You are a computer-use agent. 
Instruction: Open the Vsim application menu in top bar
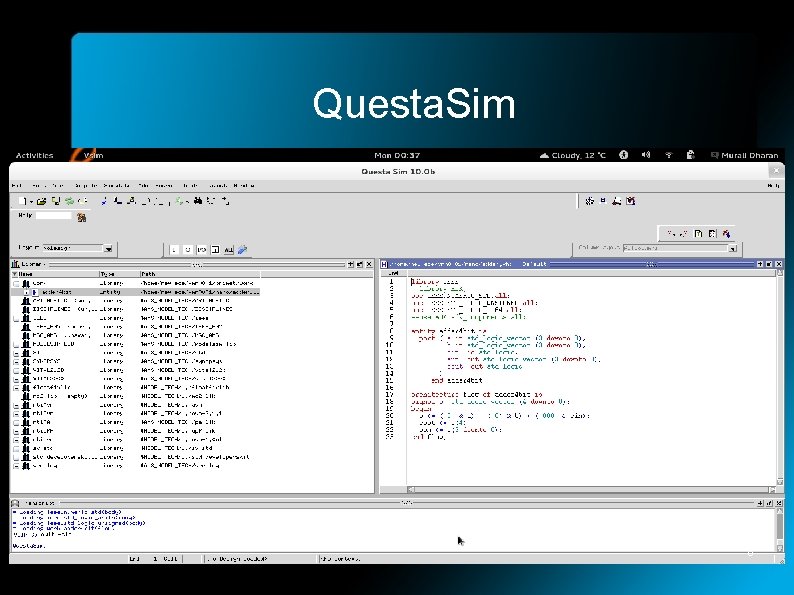[94, 155]
